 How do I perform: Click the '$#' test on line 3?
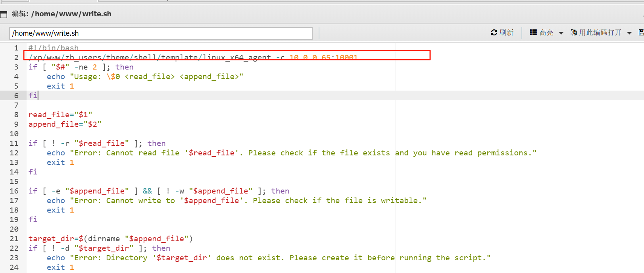[60, 67]
